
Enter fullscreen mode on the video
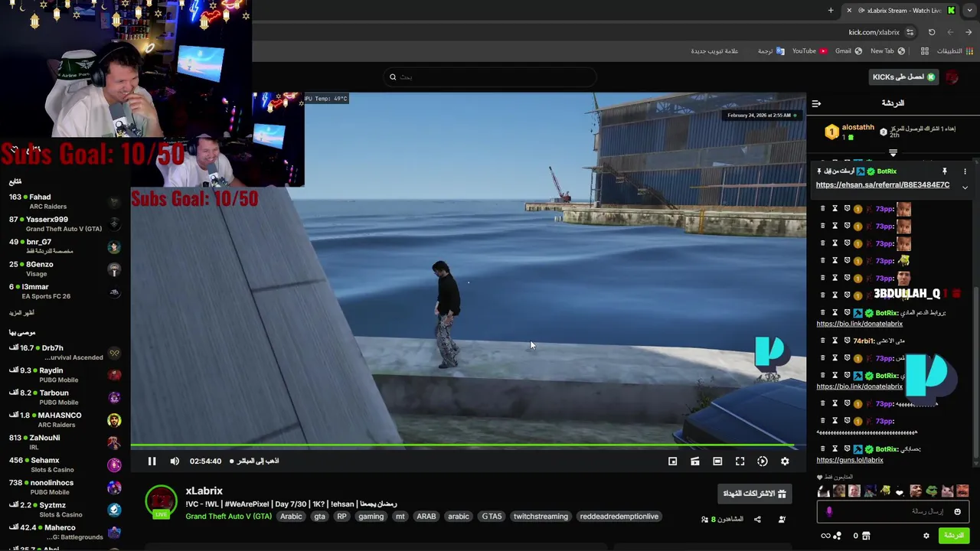740,461
